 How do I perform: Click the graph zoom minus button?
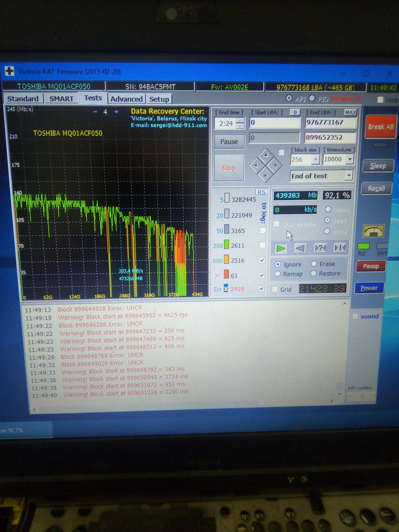[95, 112]
